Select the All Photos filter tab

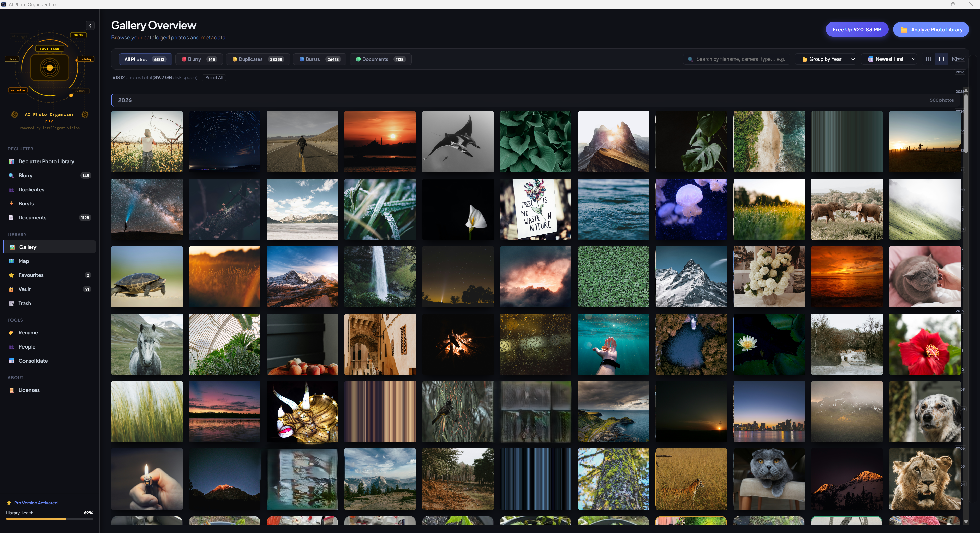(x=145, y=59)
